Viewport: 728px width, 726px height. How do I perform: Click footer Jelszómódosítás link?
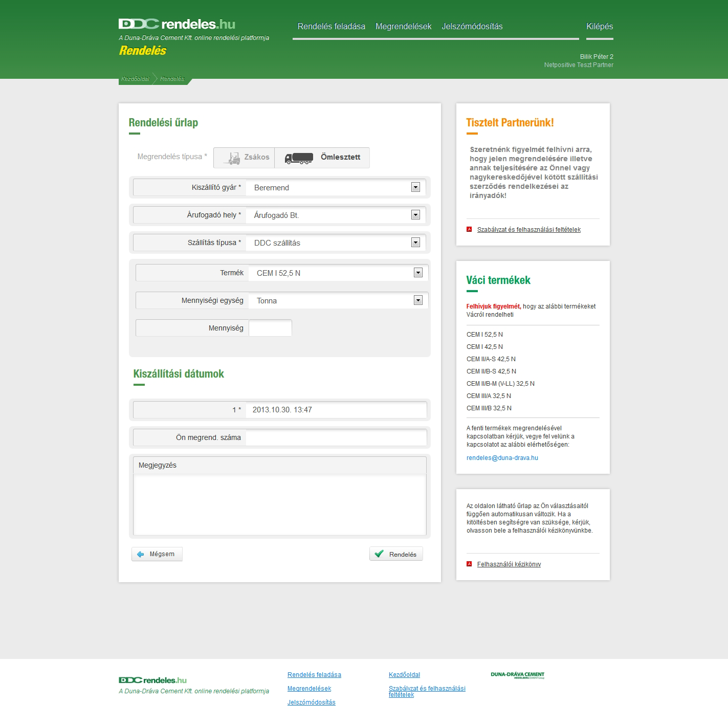[x=312, y=702]
